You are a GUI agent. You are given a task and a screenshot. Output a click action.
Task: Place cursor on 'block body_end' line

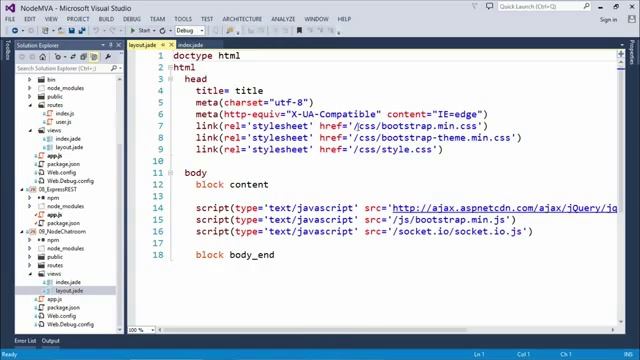[x=235, y=255]
